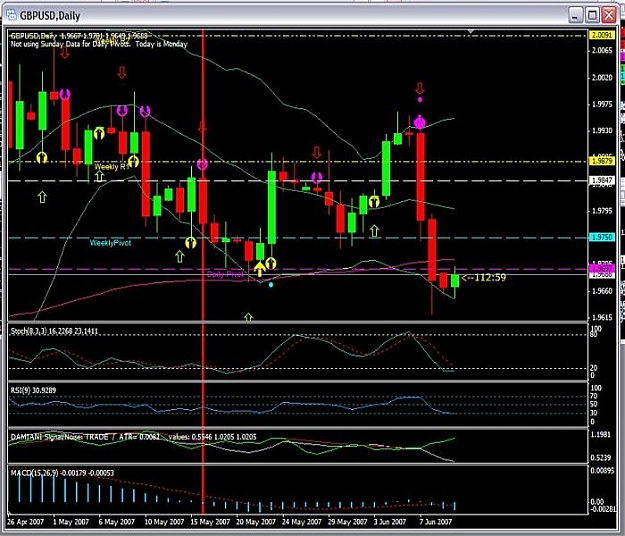Viewport: 625px width, 536px height.
Task: Click the 1.9615 value on the price scale
Action: (x=602, y=318)
